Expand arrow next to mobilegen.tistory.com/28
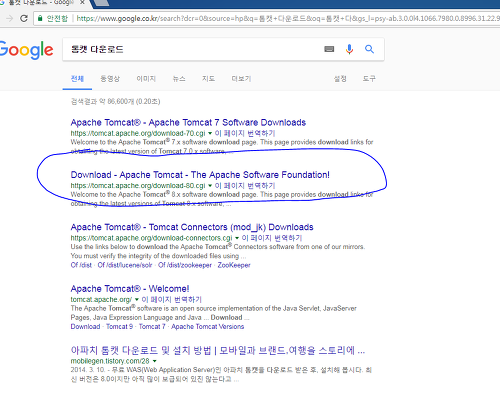The image size is (500, 397). point(155,361)
